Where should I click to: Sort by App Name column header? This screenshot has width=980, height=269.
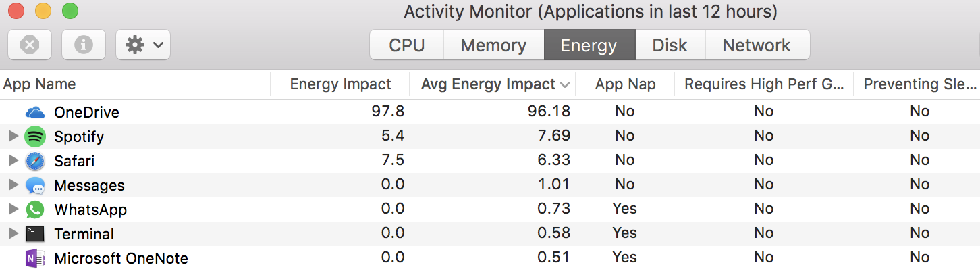click(x=135, y=84)
